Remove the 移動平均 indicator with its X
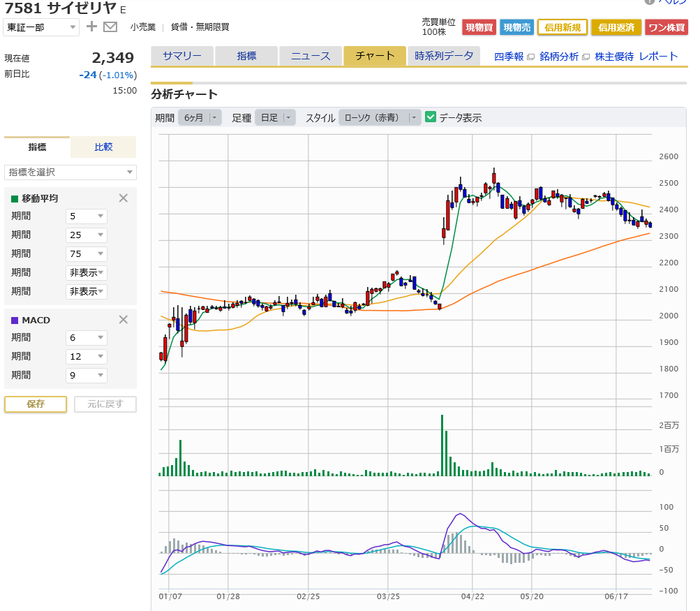This screenshot has width=700, height=611. tap(124, 198)
